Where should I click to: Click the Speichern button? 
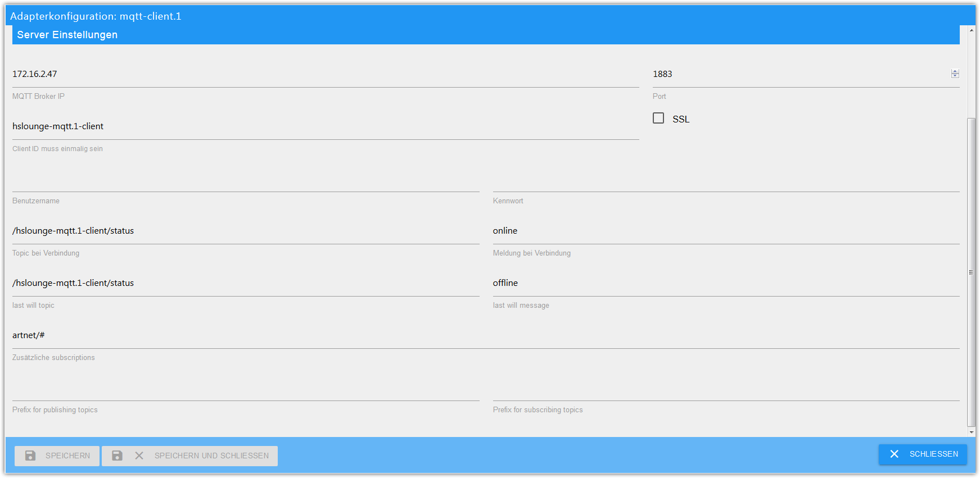click(x=57, y=456)
